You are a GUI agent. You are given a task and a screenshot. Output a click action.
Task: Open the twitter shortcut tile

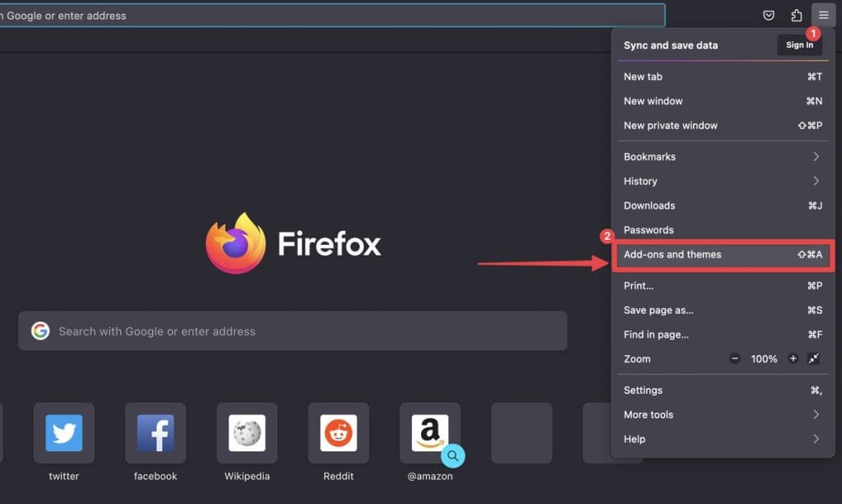[64, 433]
